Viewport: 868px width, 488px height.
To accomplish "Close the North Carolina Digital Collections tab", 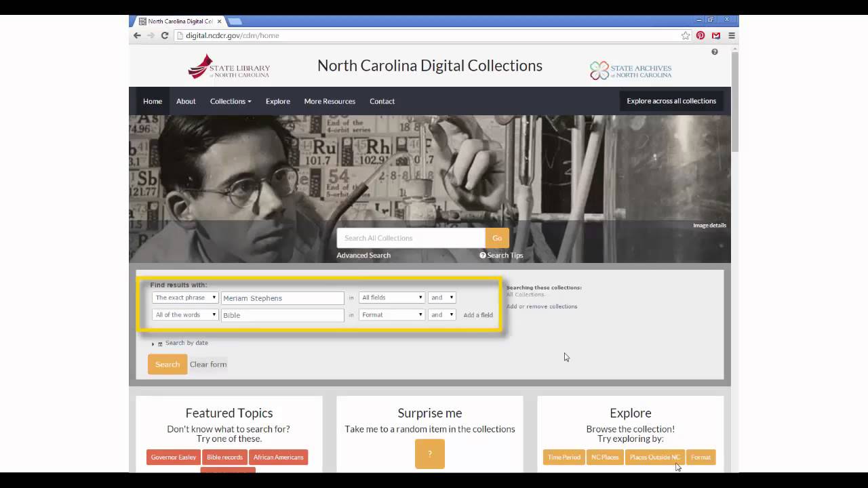I will tap(219, 21).
